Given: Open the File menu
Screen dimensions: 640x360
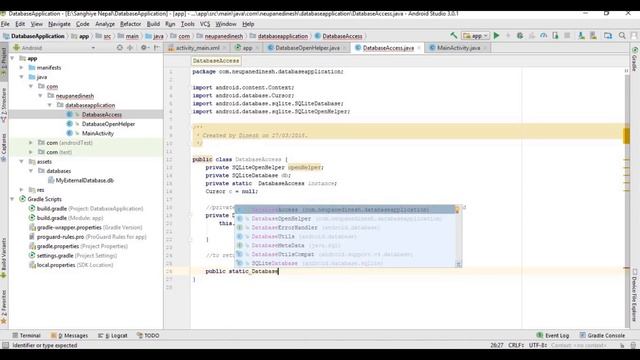Looking at the screenshot, I should tap(5, 24).
